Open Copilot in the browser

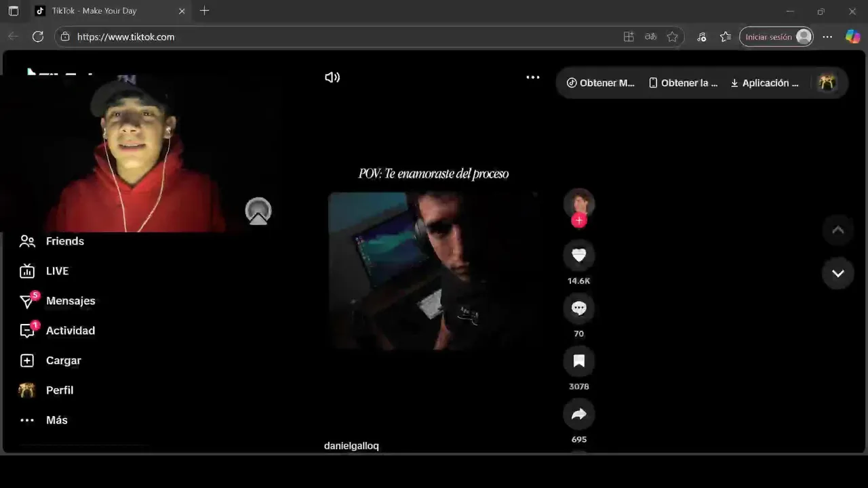tap(852, 37)
